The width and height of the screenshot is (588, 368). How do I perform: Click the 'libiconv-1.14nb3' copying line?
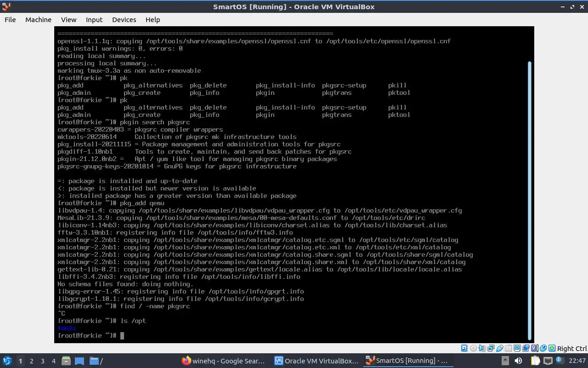(252, 225)
